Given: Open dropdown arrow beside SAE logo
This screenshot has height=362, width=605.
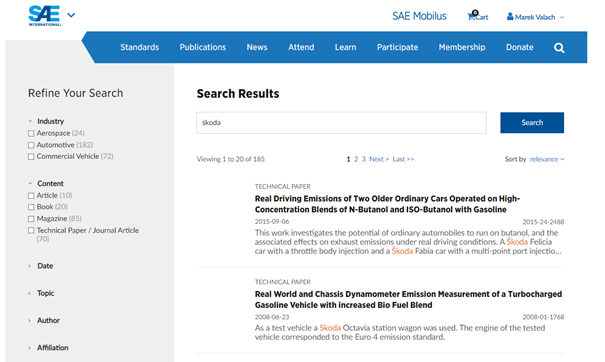Looking at the screenshot, I should [x=71, y=15].
